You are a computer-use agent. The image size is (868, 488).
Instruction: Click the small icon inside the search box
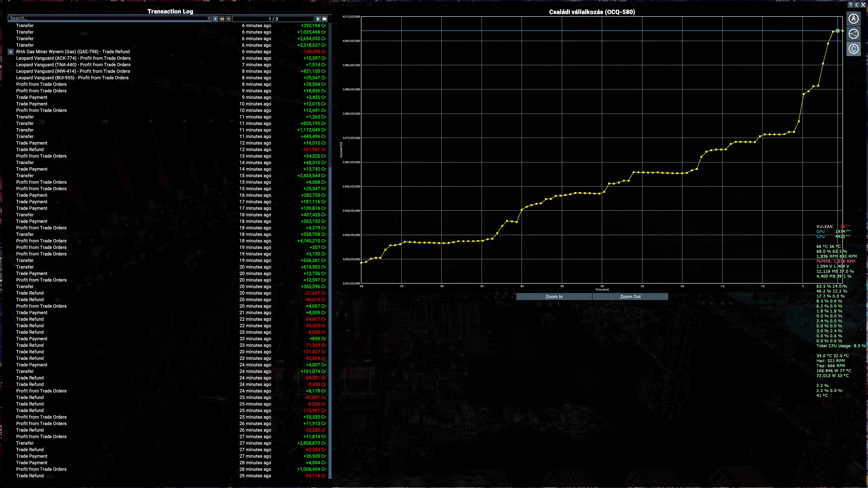(x=209, y=18)
